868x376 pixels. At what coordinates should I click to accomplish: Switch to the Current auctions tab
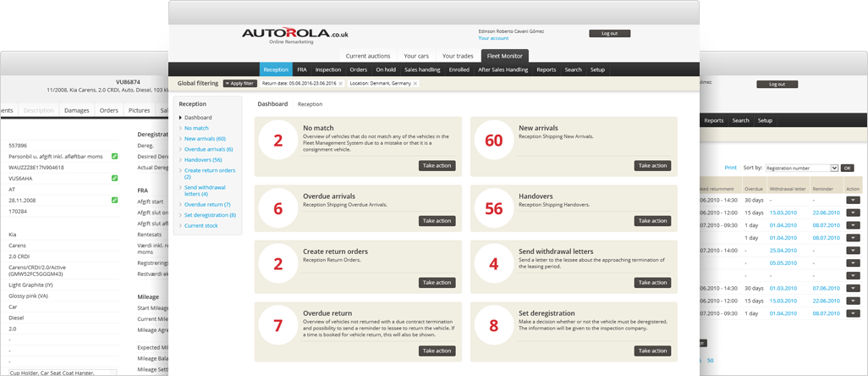pyautogui.click(x=368, y=56)
